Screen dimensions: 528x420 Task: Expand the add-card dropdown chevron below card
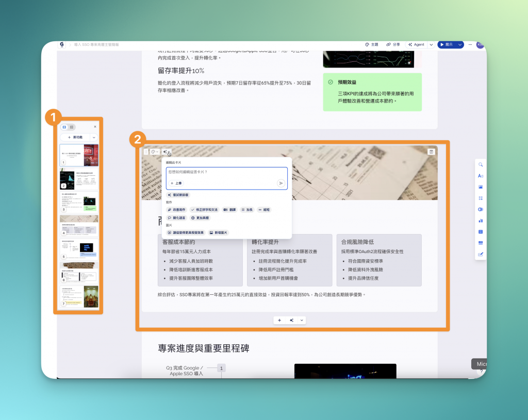[x=302, y=321]
